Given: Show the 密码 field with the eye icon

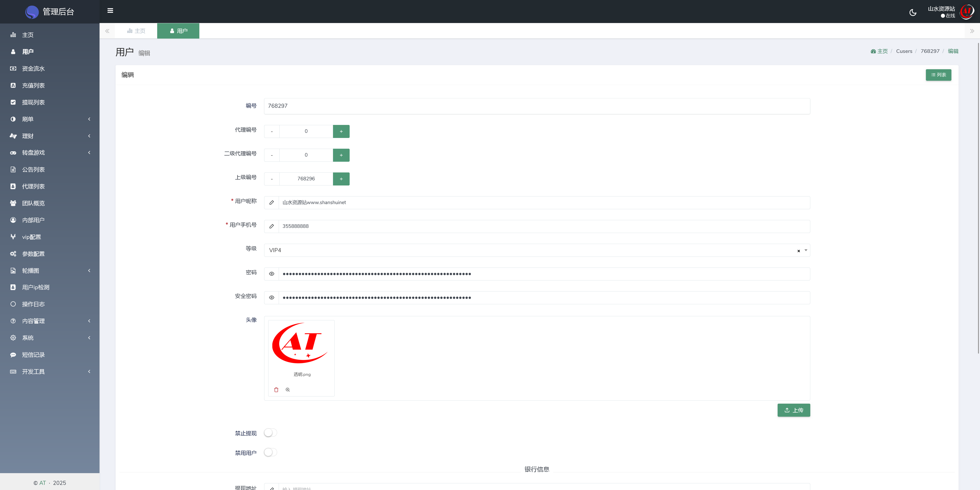Looking at the screenshot, I should tap(272, 274).
